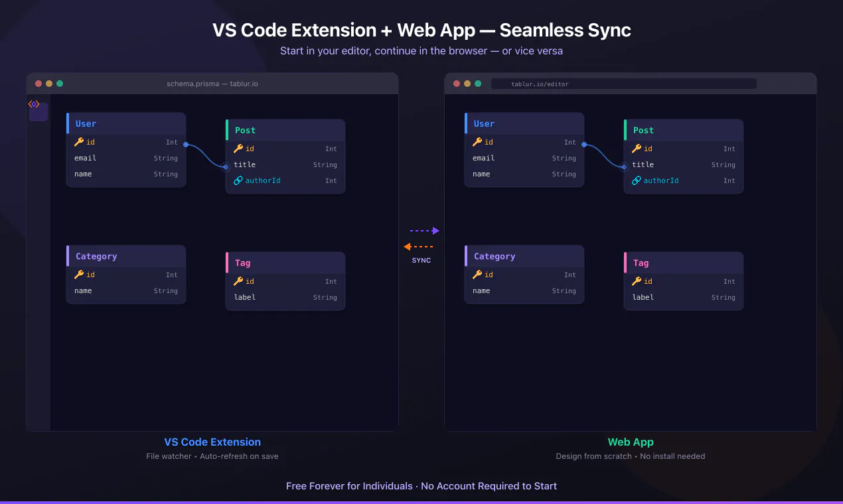Click the key icon beside Post id in VS Code Extension window
Image resolution: width=843 pixels, height=504 pixels.
pos(238,149)
